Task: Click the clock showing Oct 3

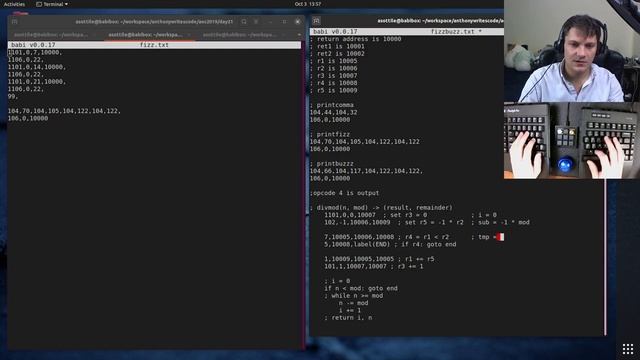Action: click(x=308, y=4)
